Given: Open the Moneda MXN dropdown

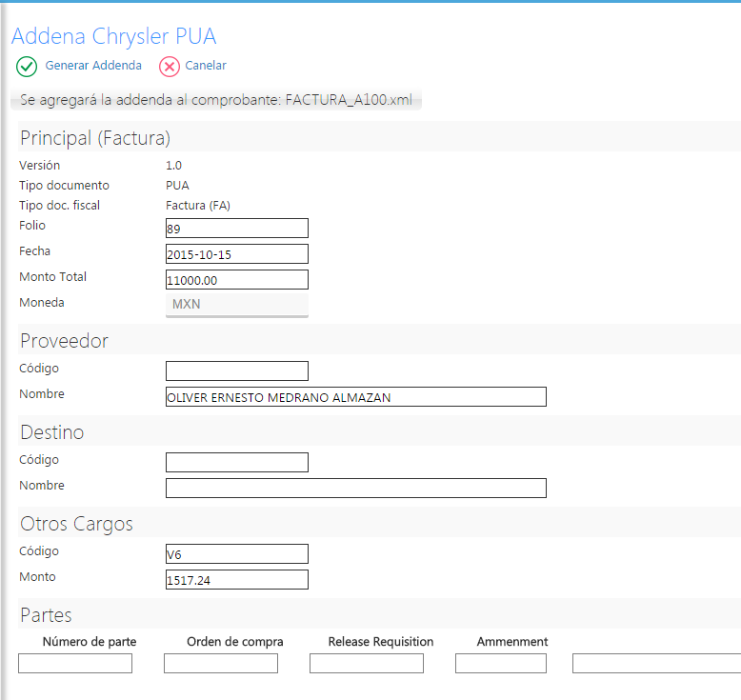Looking at the screenshot, I should tap(237, 305).
